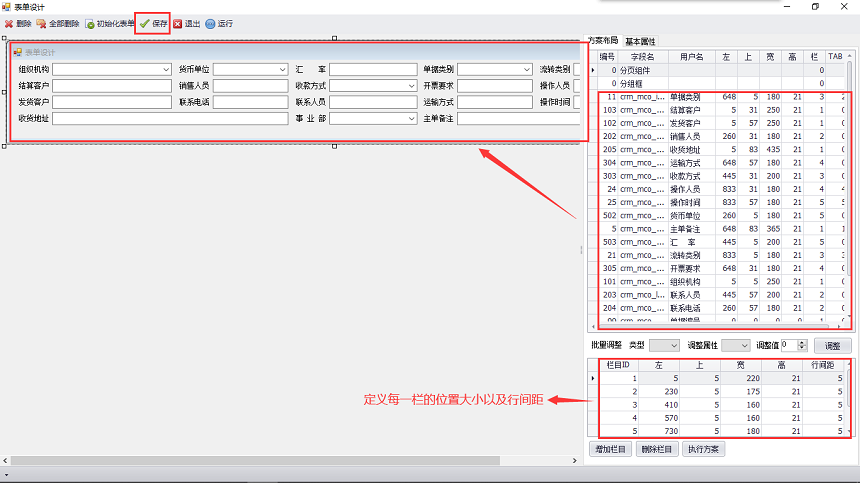Click the inner 表单设计 form header icon

coord(18,52)
